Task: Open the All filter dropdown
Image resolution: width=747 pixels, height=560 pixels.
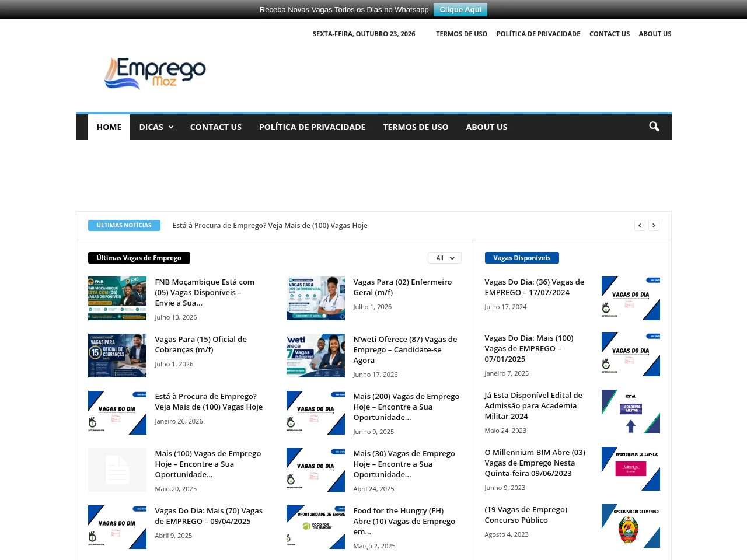Action: click(x=445, y=258)
